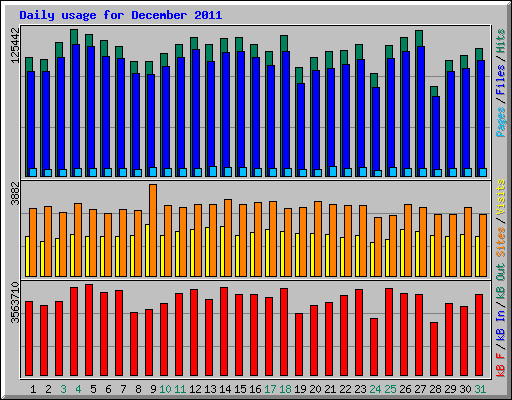Image resolution: width=512 pixels, height=400 pixels.
Task: Click the yellow visits bar for day 9
Action: pos(147,250)
